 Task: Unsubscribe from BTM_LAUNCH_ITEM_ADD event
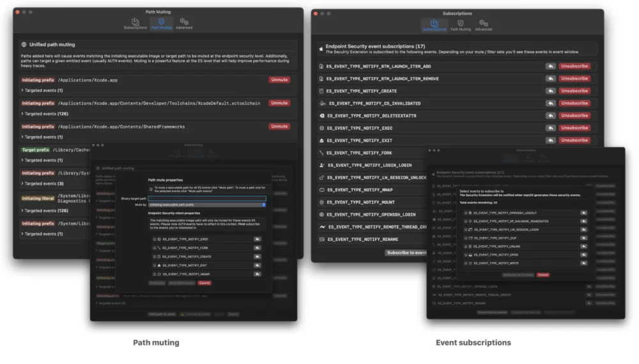click(x=574, y=66)
